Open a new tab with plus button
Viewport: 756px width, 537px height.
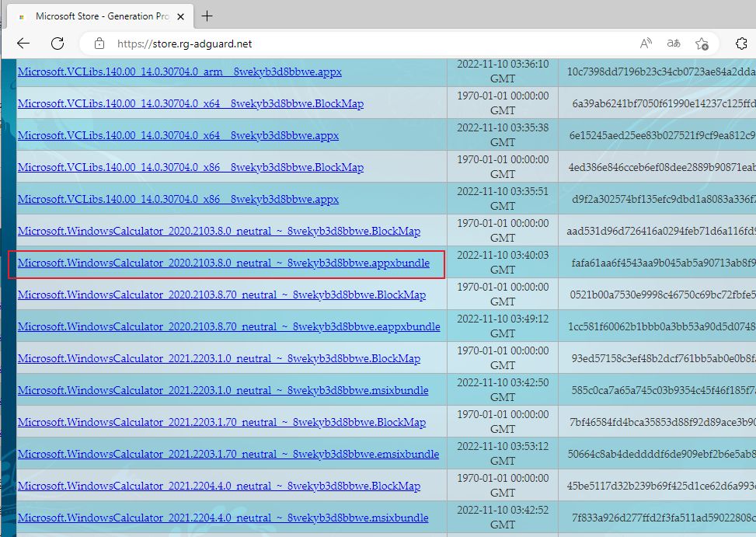(207, 16)
